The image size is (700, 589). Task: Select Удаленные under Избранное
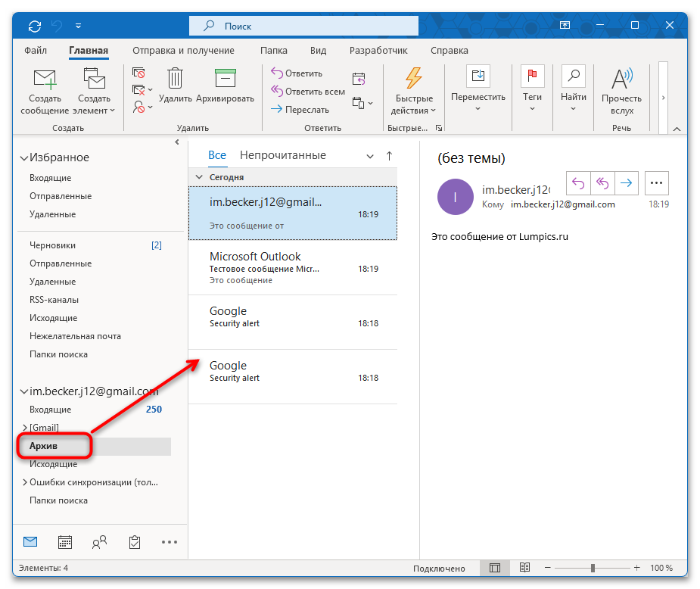[x=52, y=214]
